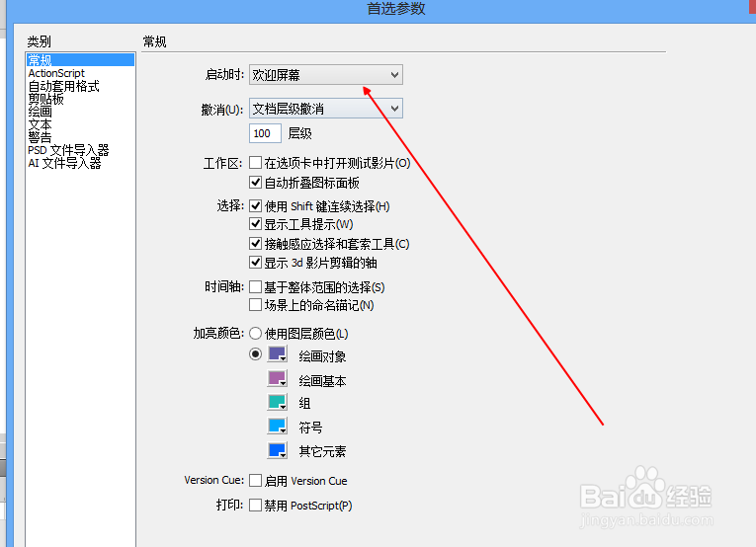Open the 启动时 欢迎屏幕 dropdown
This screenshot has height=547, width=756.
click(x=326, y=75)
